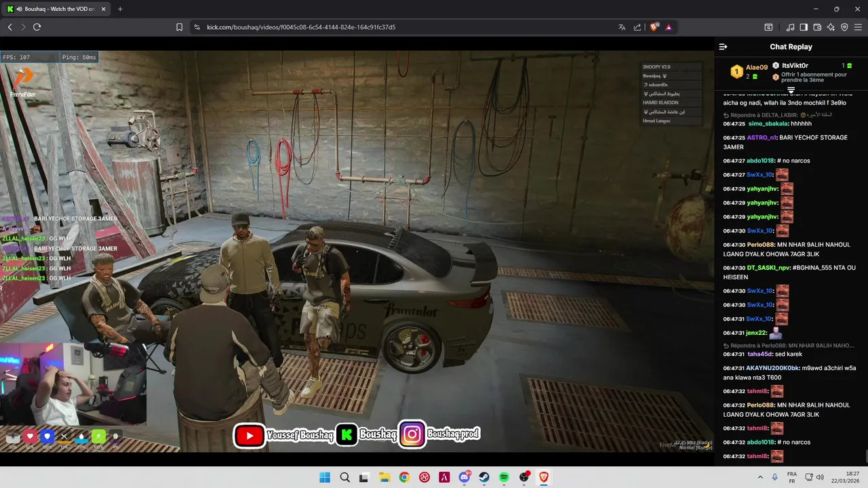Click username jenx22 in chat

click(x=756, y=333)
